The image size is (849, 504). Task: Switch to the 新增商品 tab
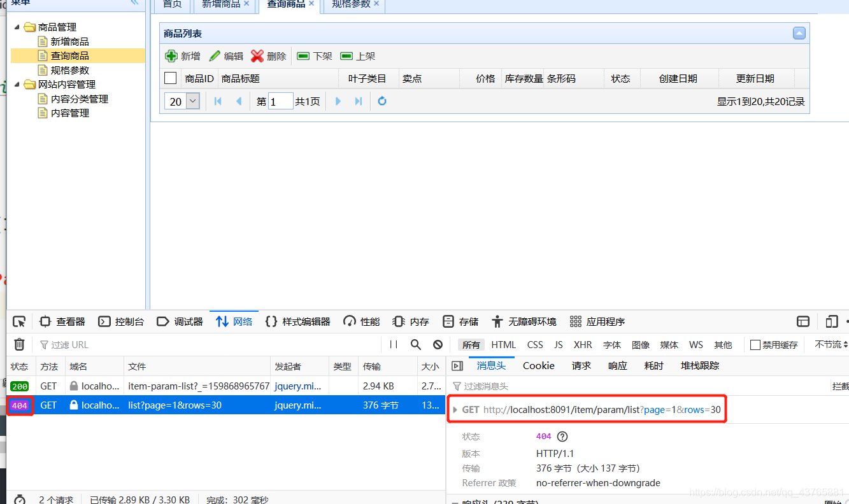click(221, 4)
